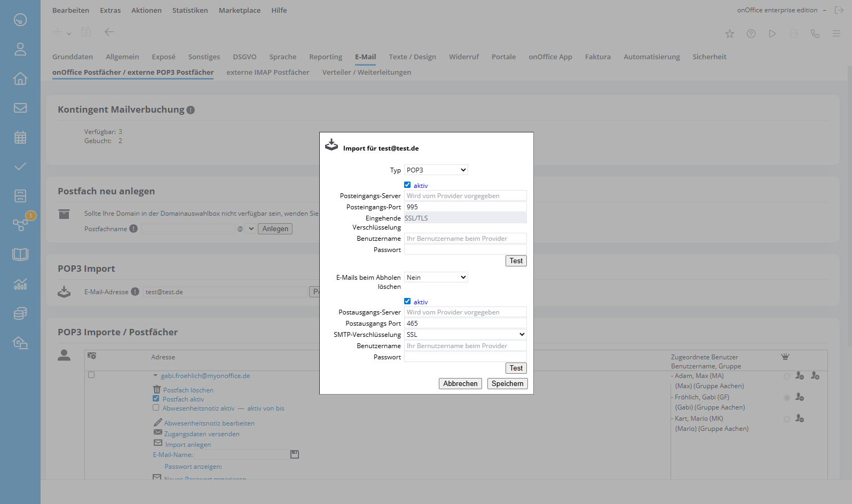Switch to the externe IMAP Postfächer tab
The width and height of the screenshot is (852, 504).
(x=267, y=72)
